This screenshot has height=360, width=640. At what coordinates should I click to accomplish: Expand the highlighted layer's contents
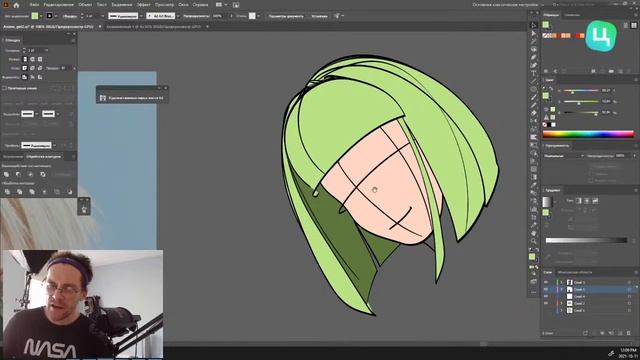561,289
